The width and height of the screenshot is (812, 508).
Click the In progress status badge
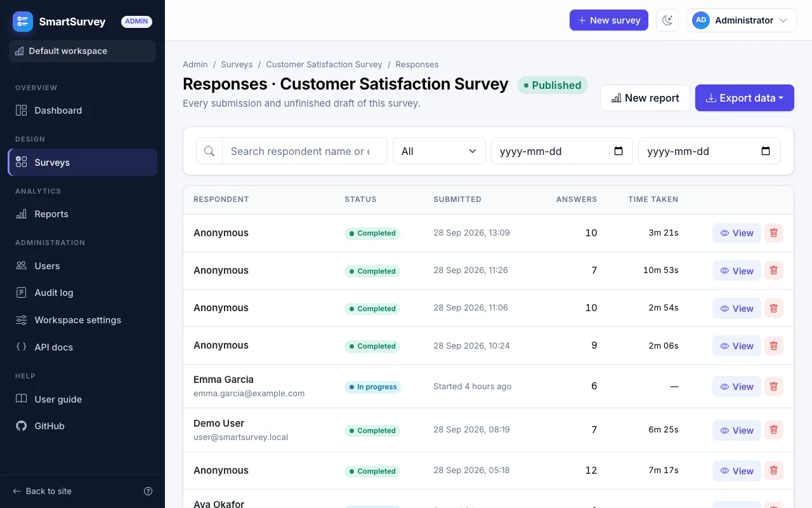[x=373, y=387]
